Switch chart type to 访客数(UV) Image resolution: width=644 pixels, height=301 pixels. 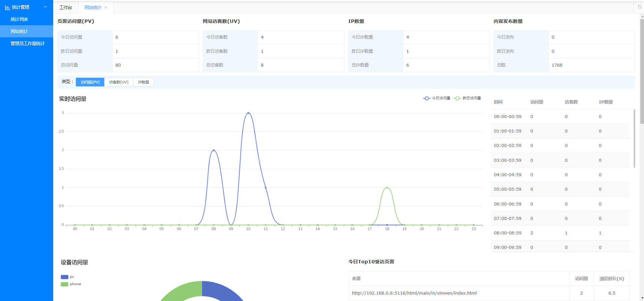click(119, 82)
